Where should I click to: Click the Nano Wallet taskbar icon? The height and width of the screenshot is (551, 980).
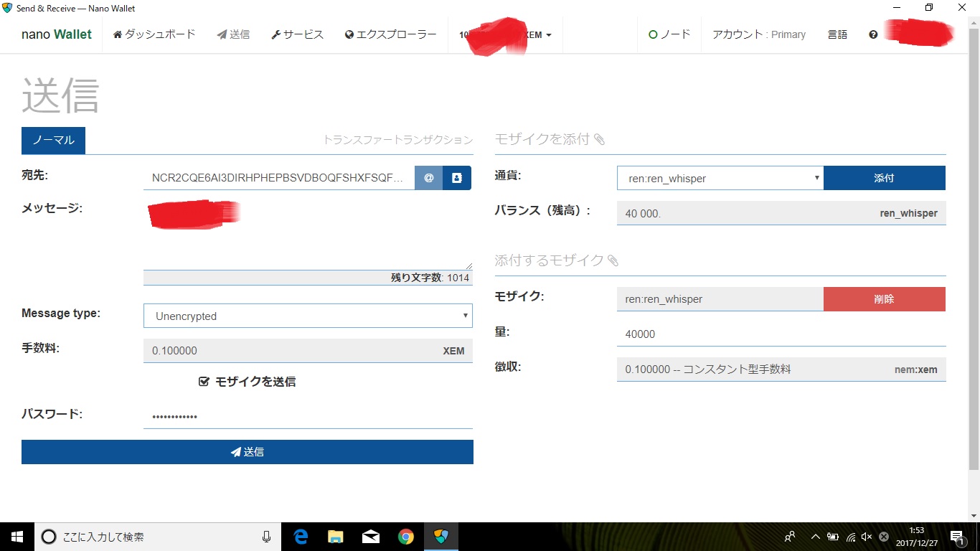coord(440,537)
